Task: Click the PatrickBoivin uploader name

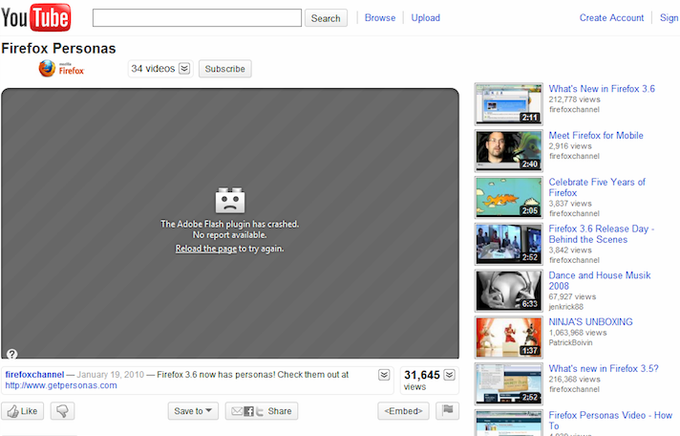Action: [x=570, y=343]
